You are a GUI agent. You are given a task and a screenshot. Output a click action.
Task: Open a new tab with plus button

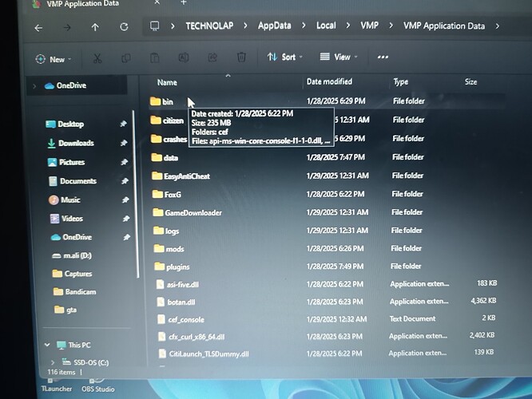pyautogui.click(x=182, y=3)
